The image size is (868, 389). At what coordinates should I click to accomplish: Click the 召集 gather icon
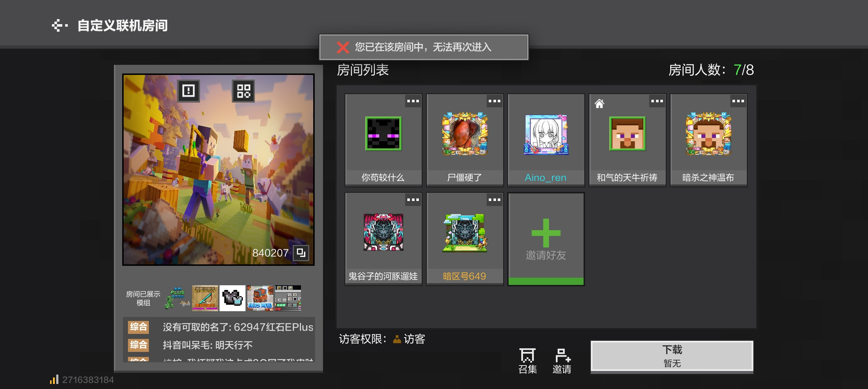527,361
